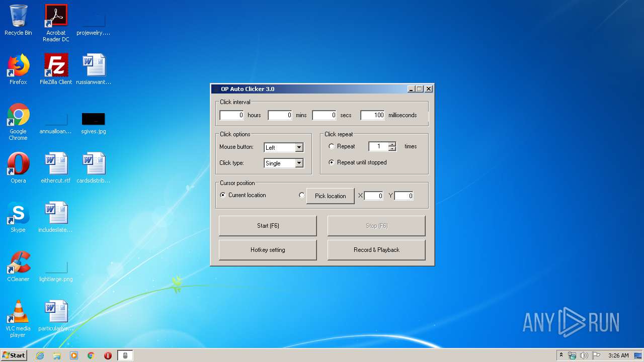Decrease the repeat times value
Image resolution: width=644 pixels, height=362 pixels.
click(392, 149)
